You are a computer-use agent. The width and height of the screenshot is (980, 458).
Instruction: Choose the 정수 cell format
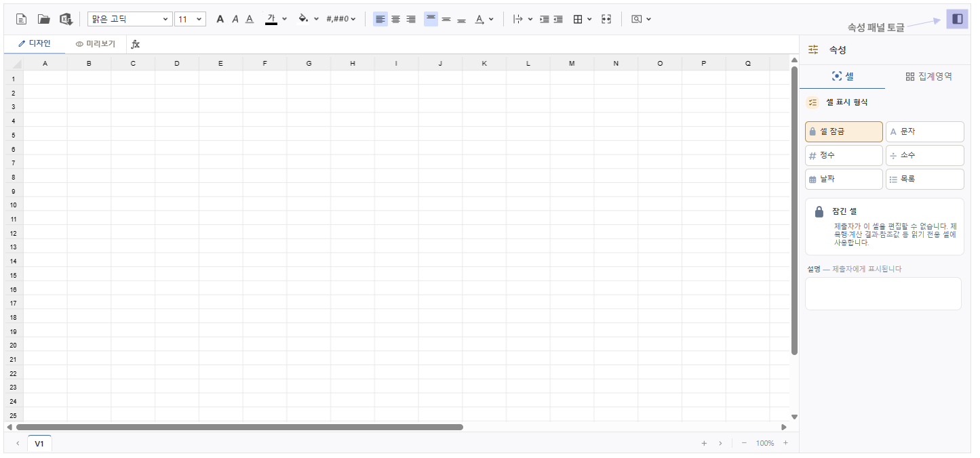pyautogui.click(x=844, y=155)
